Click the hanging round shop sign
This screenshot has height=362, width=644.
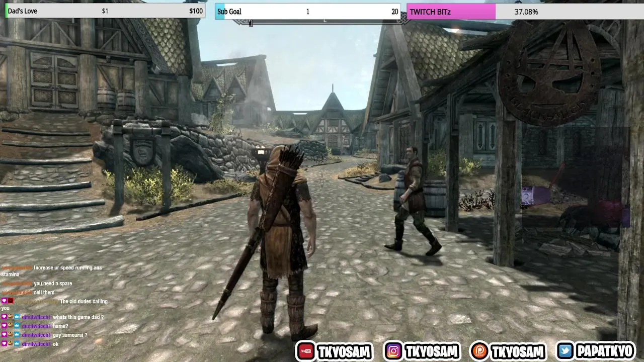(x=549, y=72)
